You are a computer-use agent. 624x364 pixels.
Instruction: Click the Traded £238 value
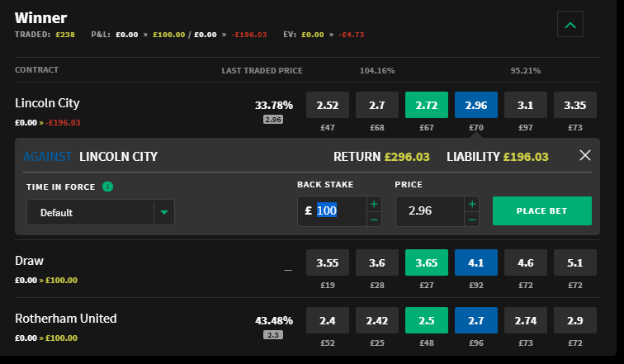[x=65, y=35]
